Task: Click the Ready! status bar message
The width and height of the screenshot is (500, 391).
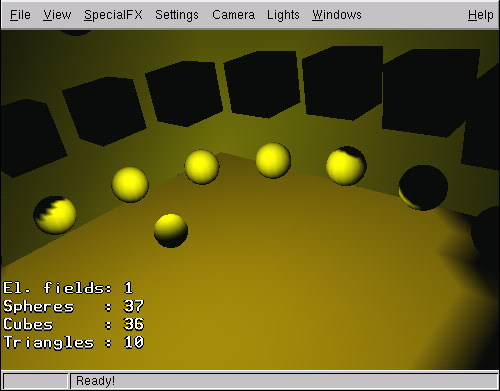Action: 95,381
